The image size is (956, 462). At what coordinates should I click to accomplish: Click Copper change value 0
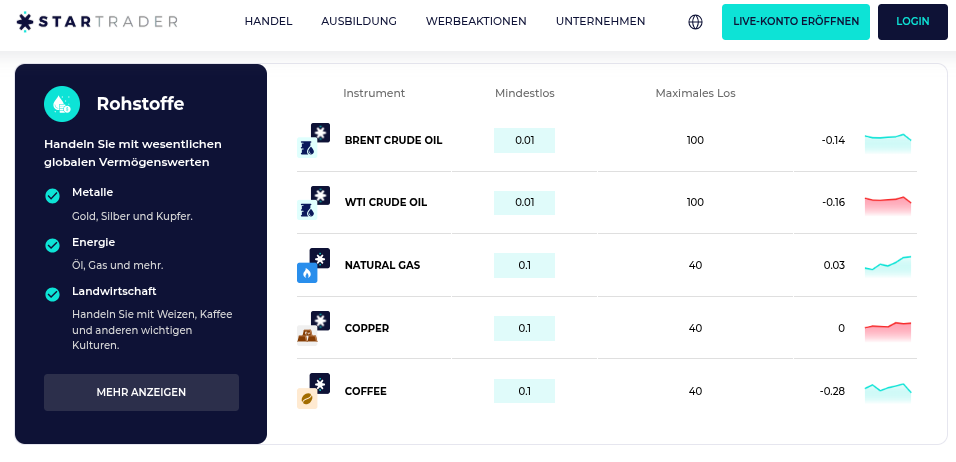point(841,328)
